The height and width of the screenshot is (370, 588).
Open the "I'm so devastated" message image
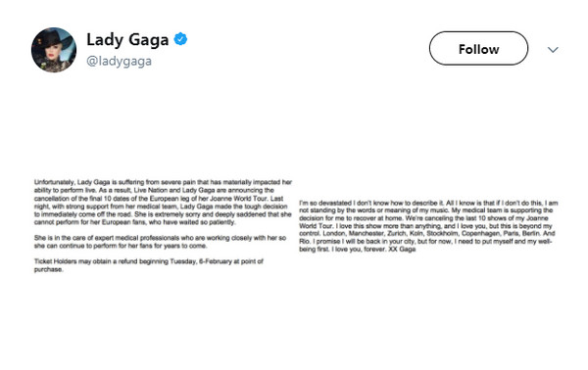pos(428,226)
